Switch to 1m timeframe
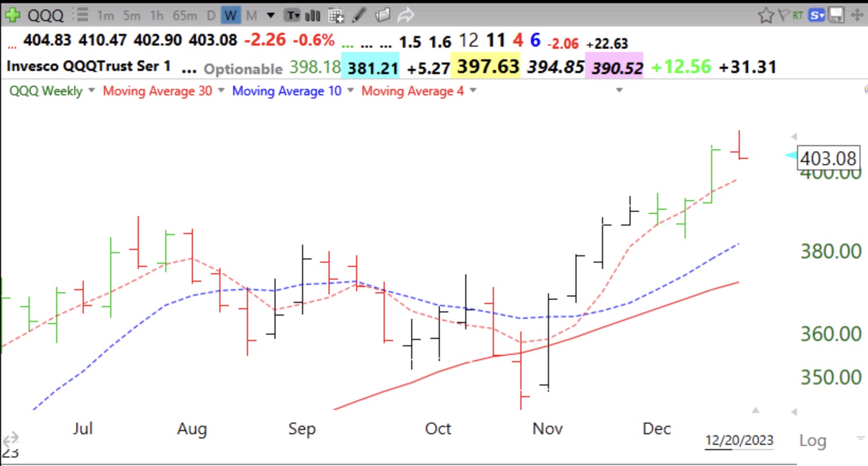This screenshot has height=466, width=868. 105,16
